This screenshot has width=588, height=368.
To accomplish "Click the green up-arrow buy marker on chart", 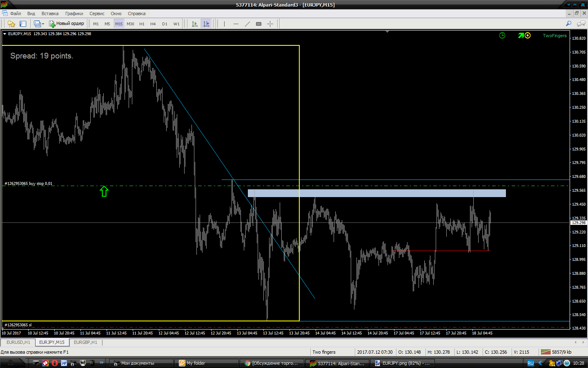I will (104, 191).
